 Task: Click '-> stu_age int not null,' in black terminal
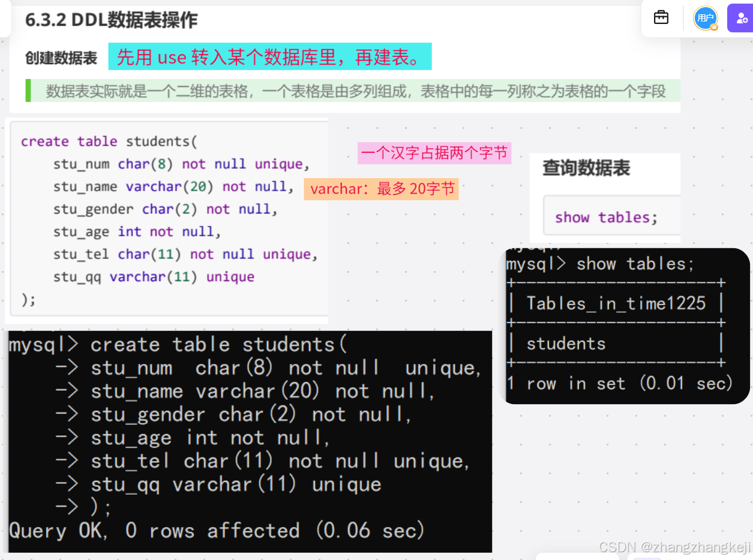[193, 438]
